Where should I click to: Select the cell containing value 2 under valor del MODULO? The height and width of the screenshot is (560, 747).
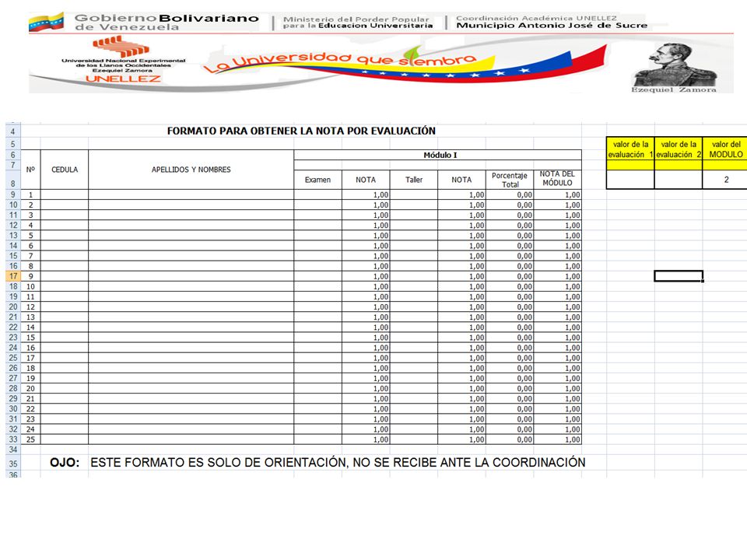tap(725, 180)
